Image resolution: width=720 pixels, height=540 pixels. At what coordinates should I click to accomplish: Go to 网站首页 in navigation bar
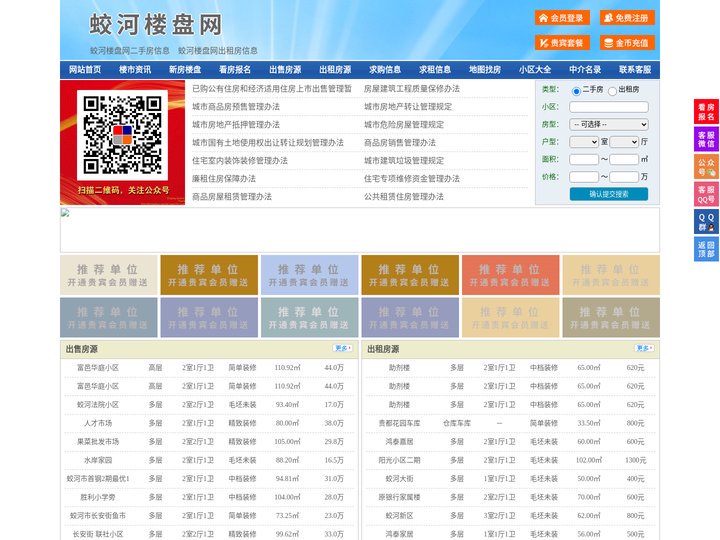click(x=85, y=70)
